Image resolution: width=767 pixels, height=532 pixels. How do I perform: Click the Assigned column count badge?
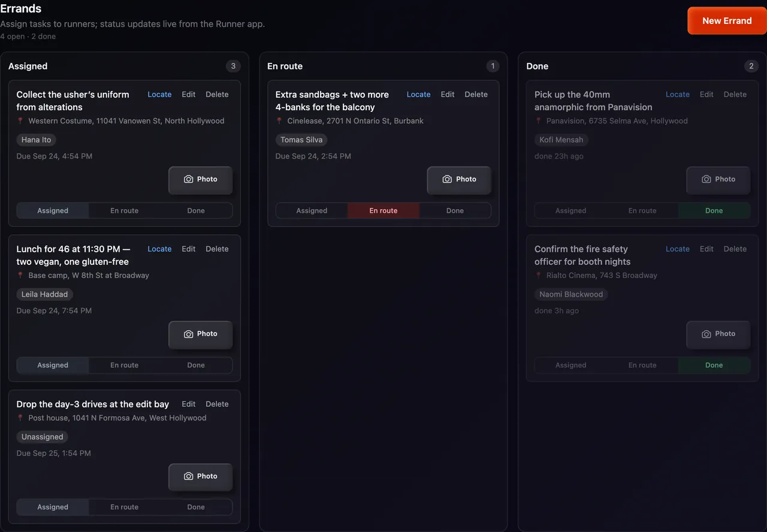pos(233,66)
